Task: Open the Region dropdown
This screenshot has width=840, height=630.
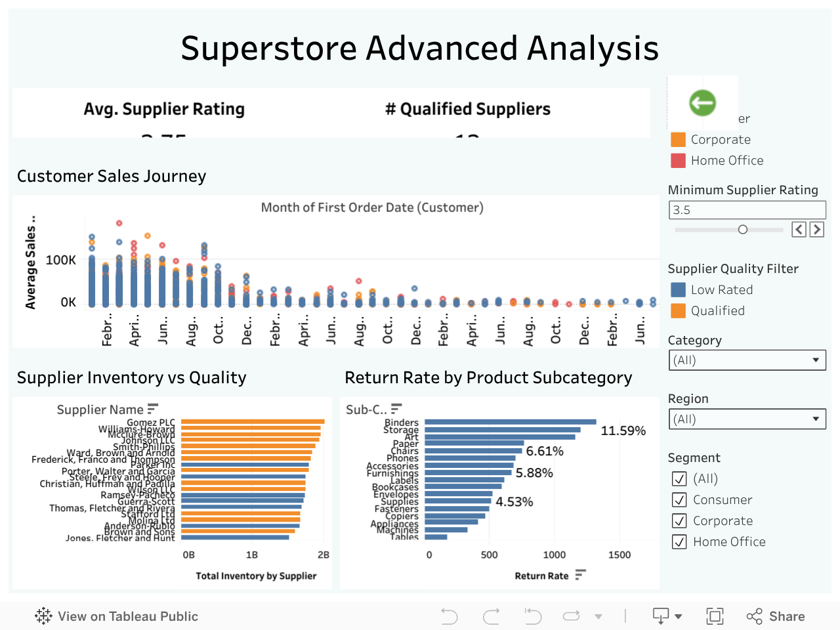Action: click(747, 419)
